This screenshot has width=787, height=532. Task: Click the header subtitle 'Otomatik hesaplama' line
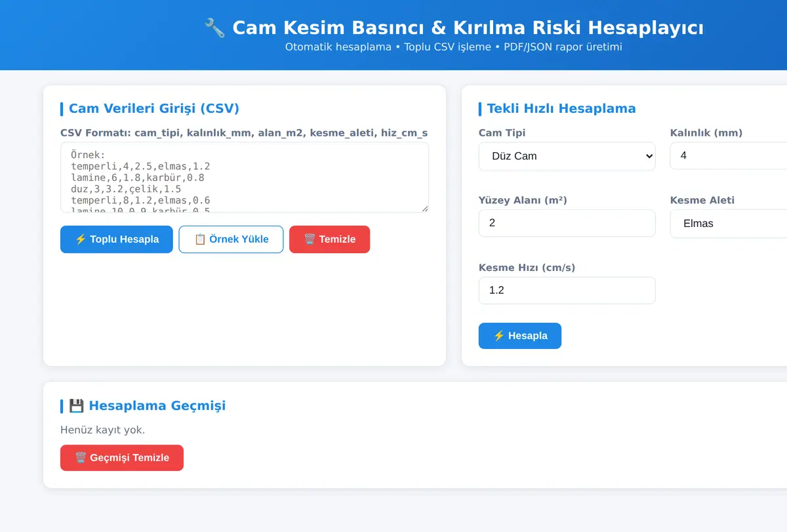[454, 47]
